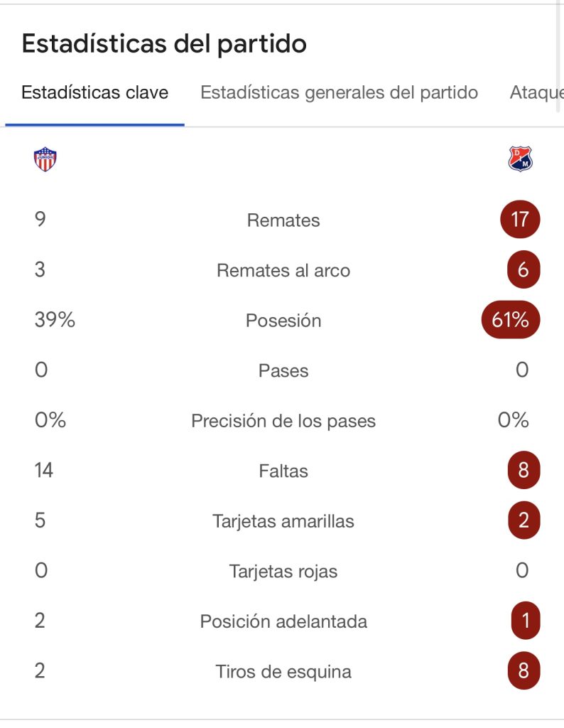
Task: Select the Estadísticas clave tab
Action: (x=94, y=93)
